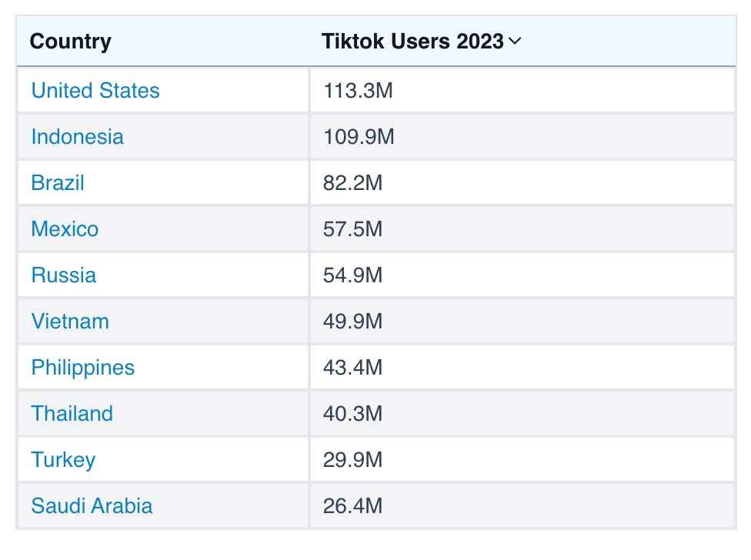Viewport: 751px width, 560px height.
Task: Visit the Russia country page
Action: point(64,275)
